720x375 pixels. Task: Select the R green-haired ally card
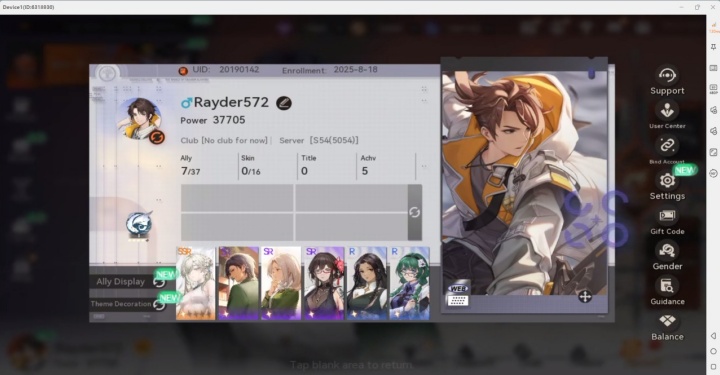410,283
